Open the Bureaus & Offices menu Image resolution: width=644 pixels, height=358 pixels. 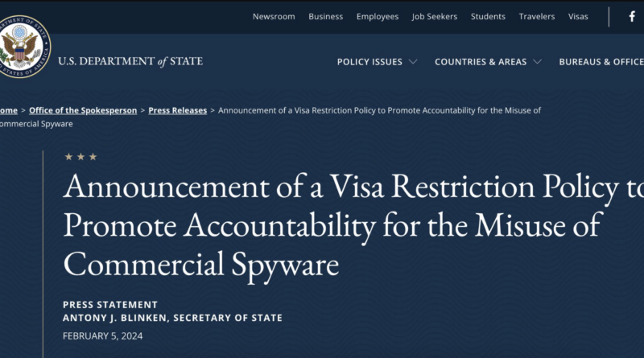tap(601, 62)
